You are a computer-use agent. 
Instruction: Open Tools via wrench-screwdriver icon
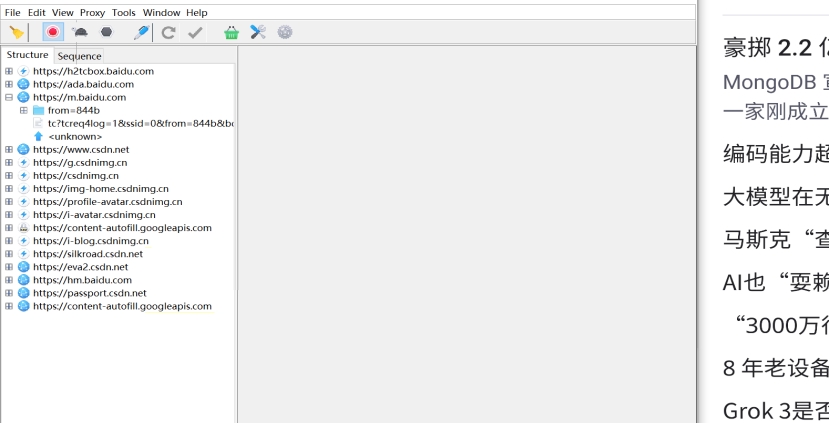(x=258, y=33)
